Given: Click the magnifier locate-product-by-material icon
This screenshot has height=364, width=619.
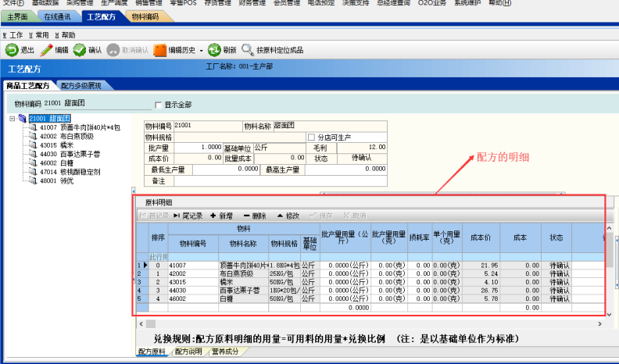Looking at the screenshot, I should click(248, 50).
